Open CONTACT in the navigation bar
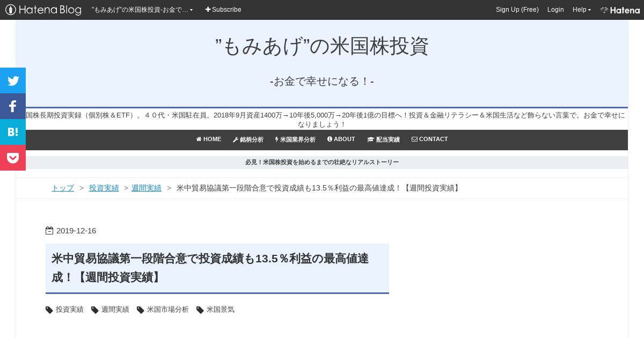Screen dimensions: 644x338 430,139
